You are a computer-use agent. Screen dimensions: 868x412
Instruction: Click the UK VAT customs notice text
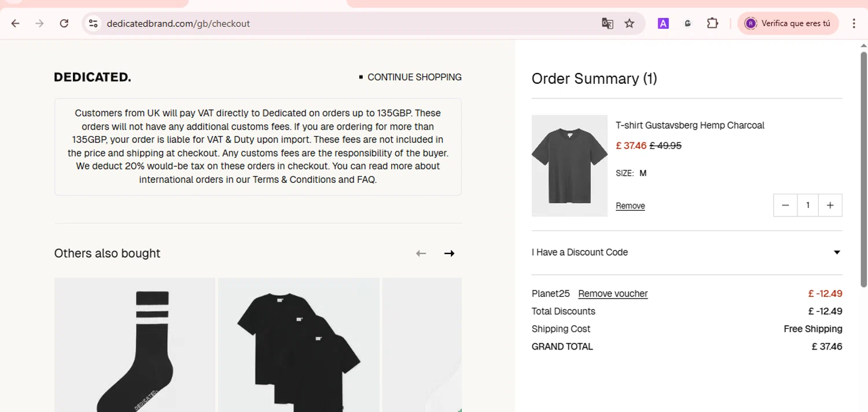tap(258, 146)
